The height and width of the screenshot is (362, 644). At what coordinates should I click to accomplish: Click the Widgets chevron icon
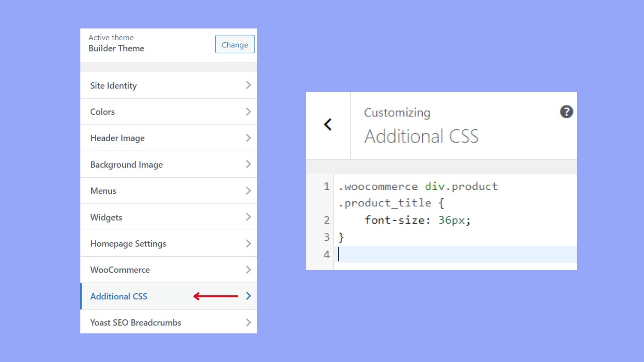point(248,217)
